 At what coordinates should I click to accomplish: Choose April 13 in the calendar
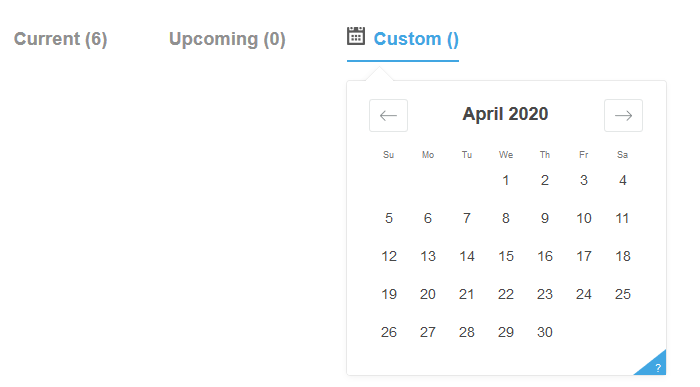[x=428, y=256]
